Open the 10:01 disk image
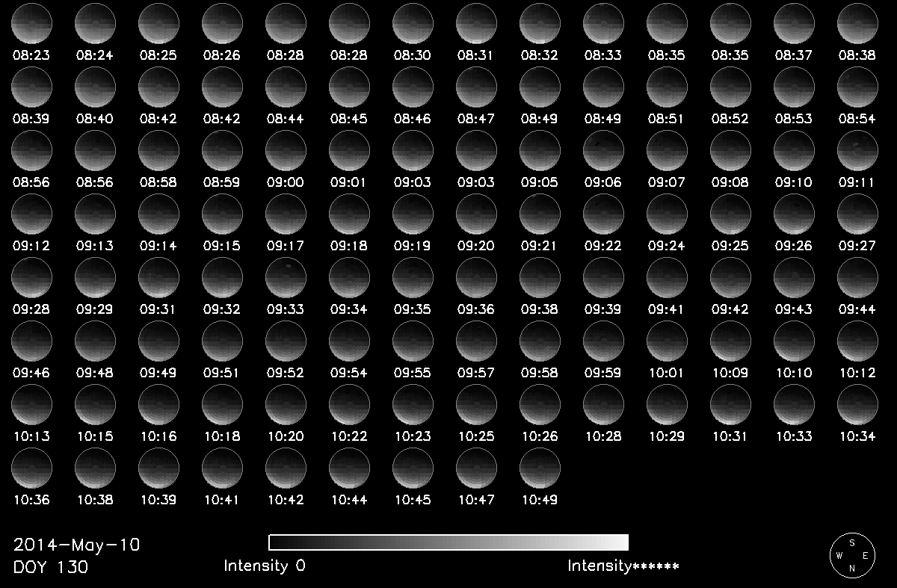This screenshot has height=588, width=897. [667, 341]
